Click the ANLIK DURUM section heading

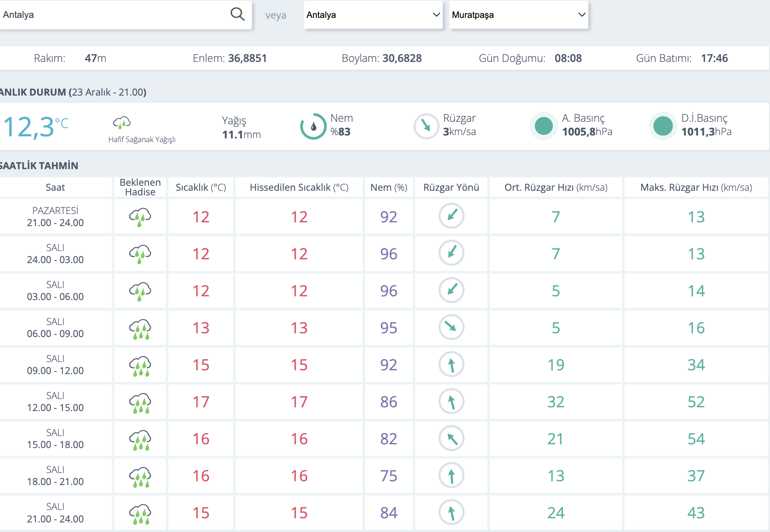[73, 92]
